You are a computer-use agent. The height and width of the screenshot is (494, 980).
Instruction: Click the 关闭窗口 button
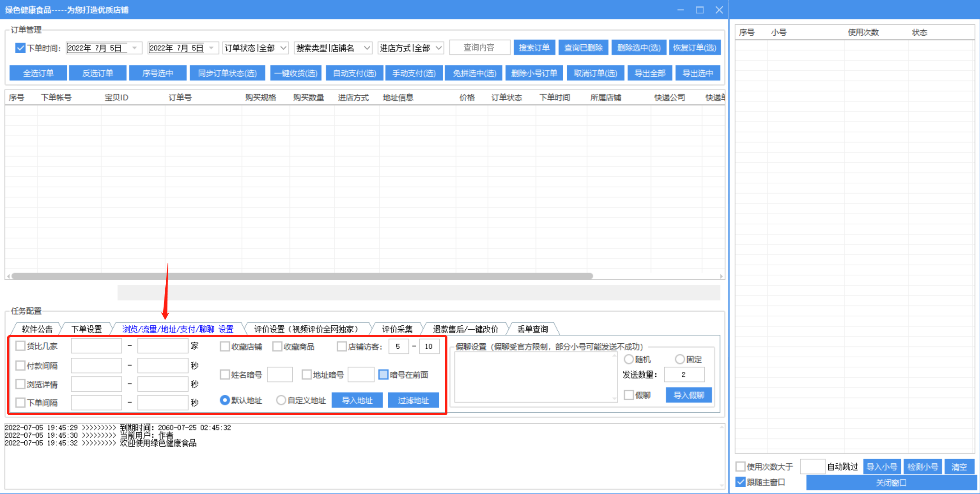click(x=891, y=483)
